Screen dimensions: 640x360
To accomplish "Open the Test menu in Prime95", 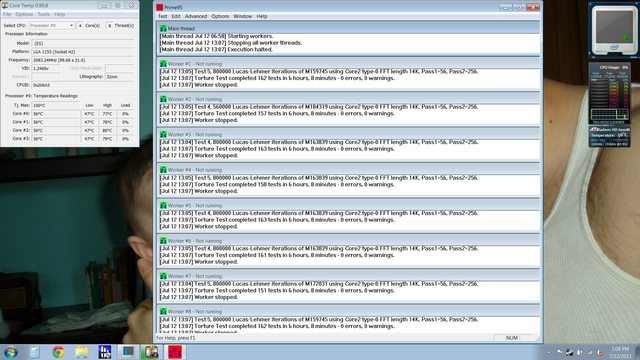I will click(162, 16).
